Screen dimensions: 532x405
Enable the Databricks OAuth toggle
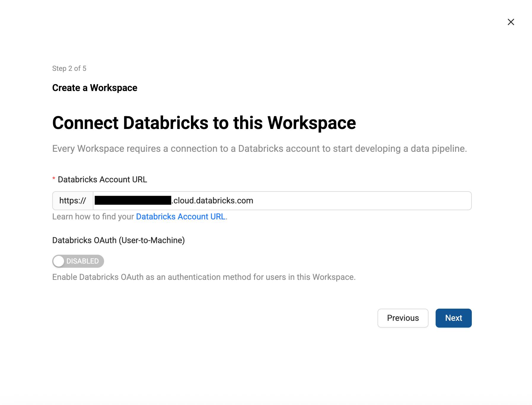click(78, 261)
